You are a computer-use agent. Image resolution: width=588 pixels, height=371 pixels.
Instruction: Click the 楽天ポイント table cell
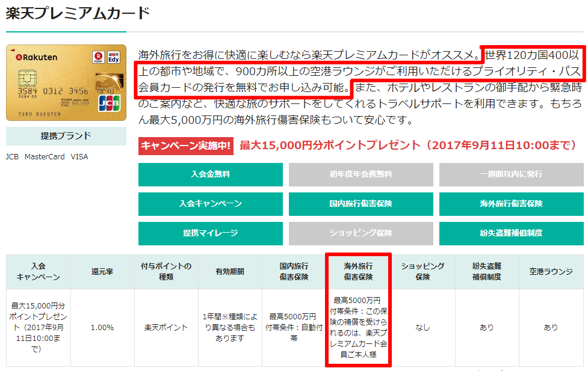point(166,328)
